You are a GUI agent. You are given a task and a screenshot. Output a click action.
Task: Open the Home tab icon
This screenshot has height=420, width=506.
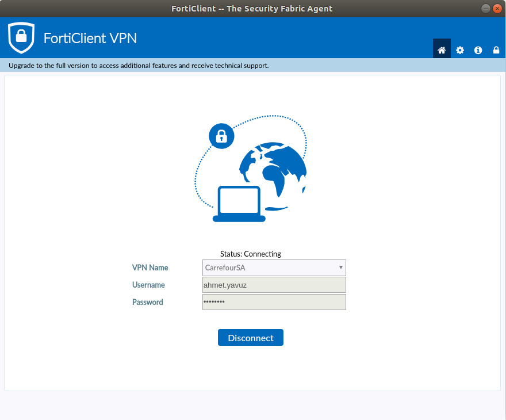pos(442,50)
